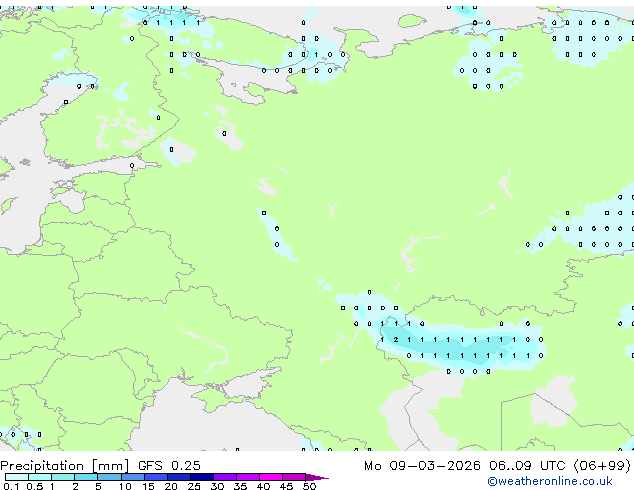Select the legend swatch between 2 and 5
The width and height of the screenshot is (634, 490).
click(x=86, y=477)
